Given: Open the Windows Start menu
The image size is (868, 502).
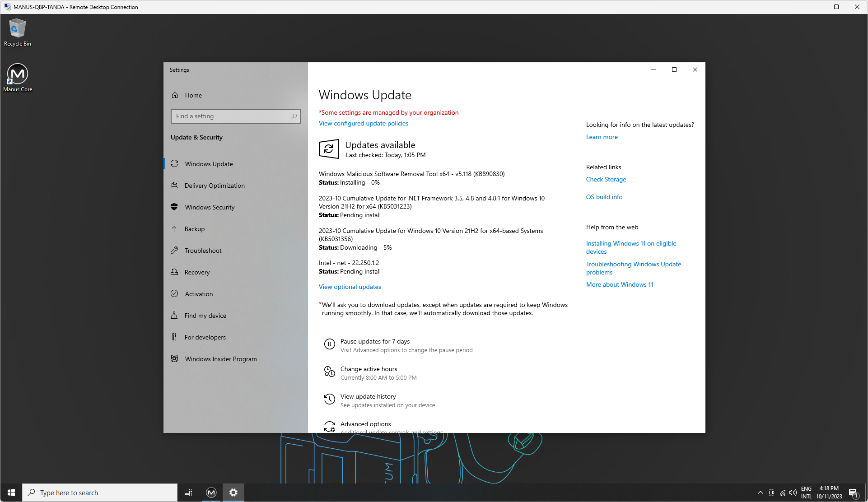Looking at the screenshot, I should point(11,493).
